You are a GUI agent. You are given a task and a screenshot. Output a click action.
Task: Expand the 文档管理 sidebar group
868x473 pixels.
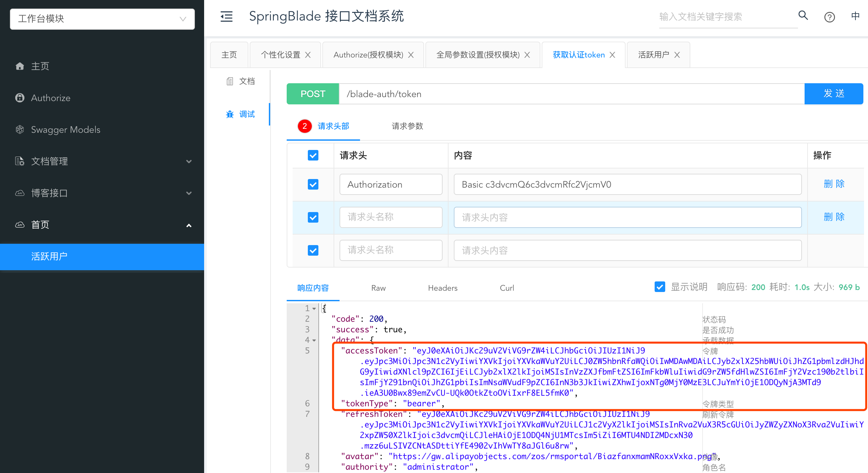click(x=102, y=161)
